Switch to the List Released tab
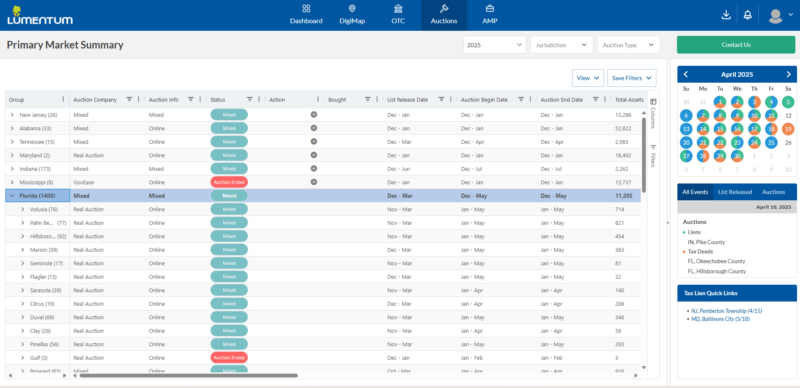Screen dimensions: 800x388 tap(735, 192)
